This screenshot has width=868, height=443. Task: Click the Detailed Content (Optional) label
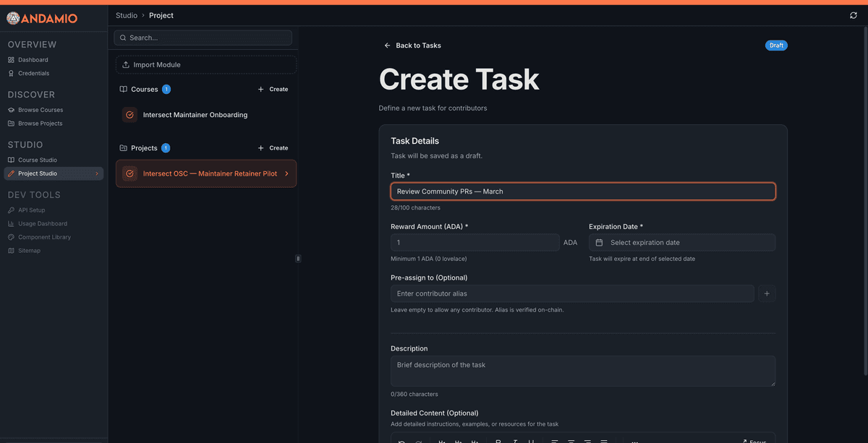[434, 413]
